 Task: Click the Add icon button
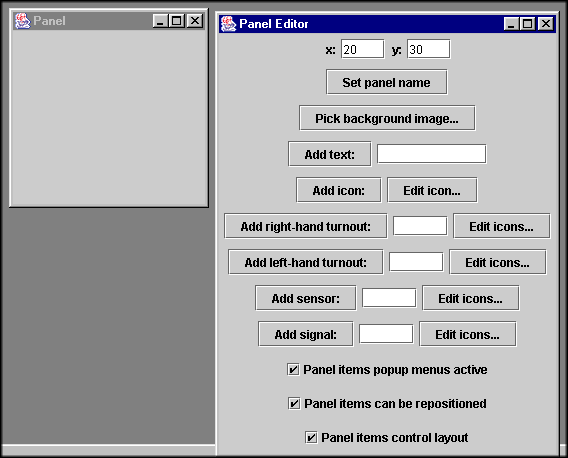[x=338, y=190]
